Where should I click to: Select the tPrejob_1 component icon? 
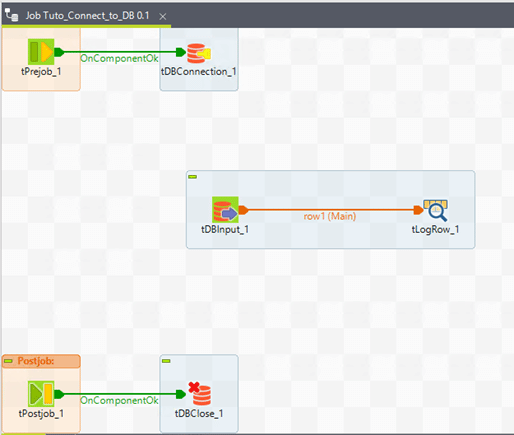click(41, 52)
